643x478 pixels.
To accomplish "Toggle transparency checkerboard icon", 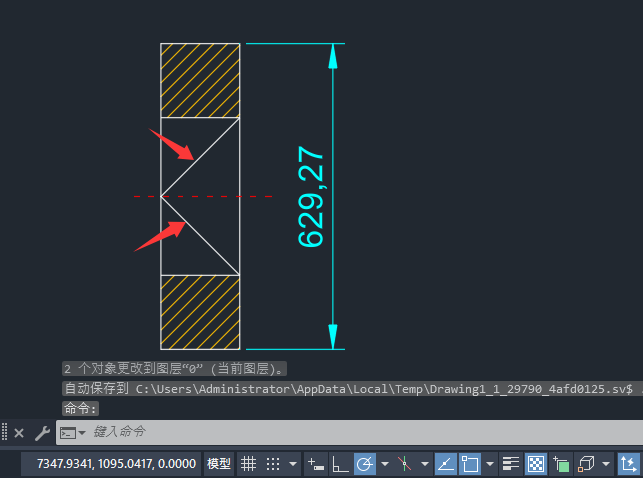I will tap(536, 464).
